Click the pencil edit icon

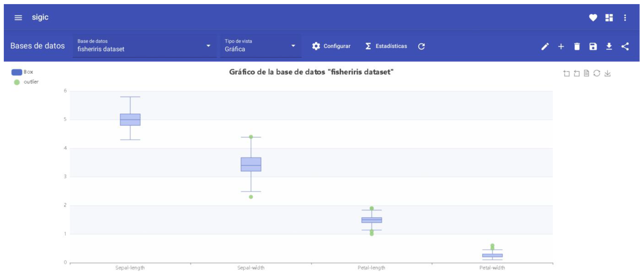[x=545, y=46]
